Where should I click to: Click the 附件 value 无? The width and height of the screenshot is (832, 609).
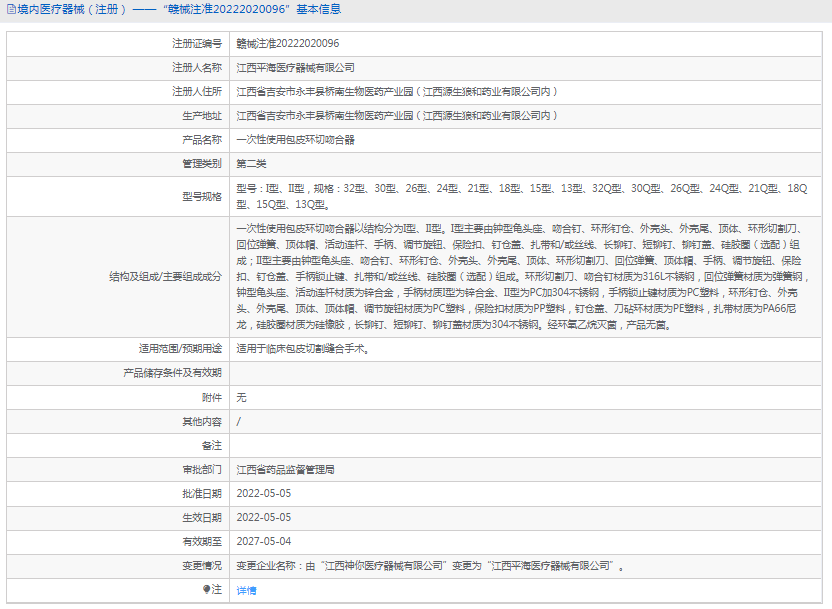(241, 397)
